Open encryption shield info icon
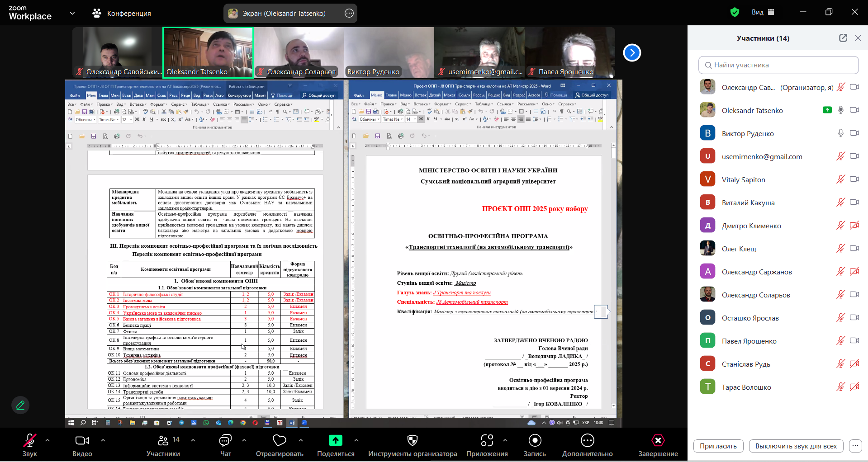Image resolution: width=868 pixels, height=462 pixels. 735,12
